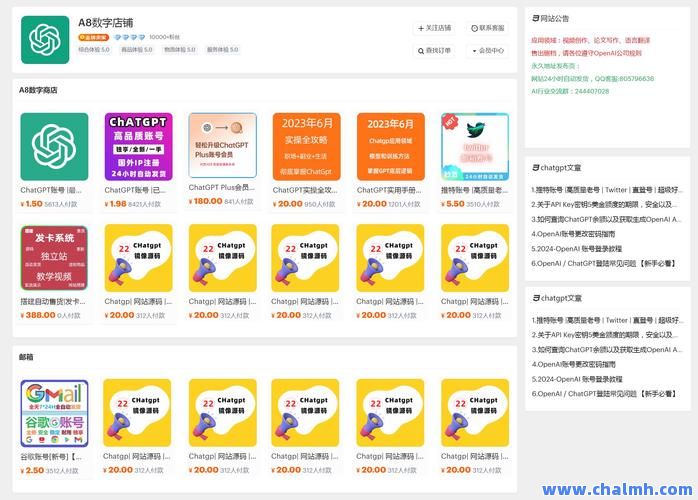Follow the store with 关注店铺 button
Viewport: 698px width, 500px height.
[434, 28]
